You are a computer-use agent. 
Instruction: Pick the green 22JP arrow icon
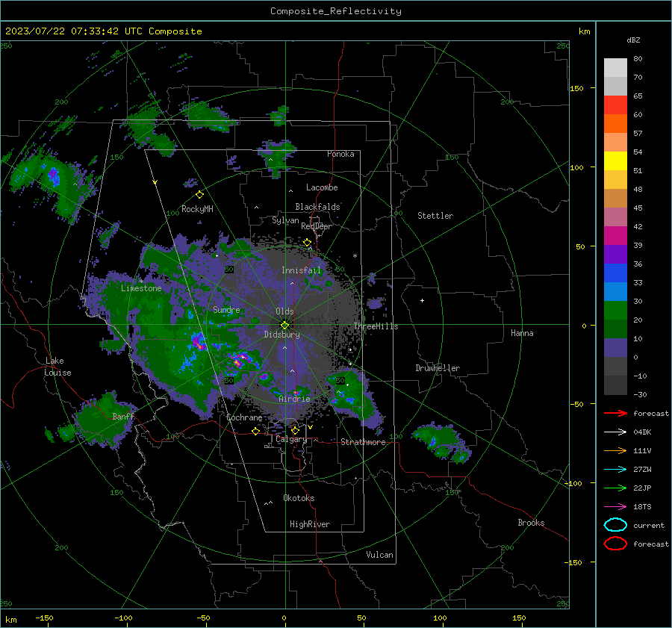tap(615, 488)
